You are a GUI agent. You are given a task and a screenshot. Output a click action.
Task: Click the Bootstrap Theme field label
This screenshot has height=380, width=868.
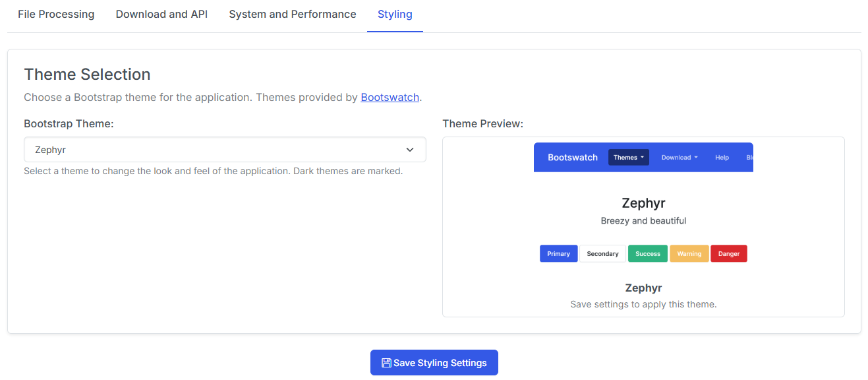click(69, 124)
